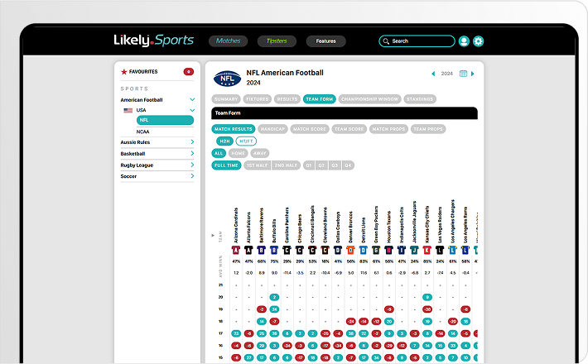Select Indianapolis Colts jersey icon
Screen dimensions: 588x364
click(402, 250)
